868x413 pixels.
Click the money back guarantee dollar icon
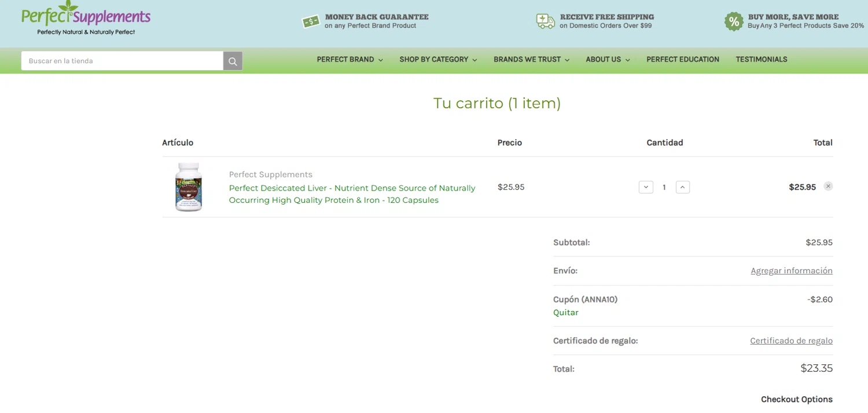[x=311, y=21]
